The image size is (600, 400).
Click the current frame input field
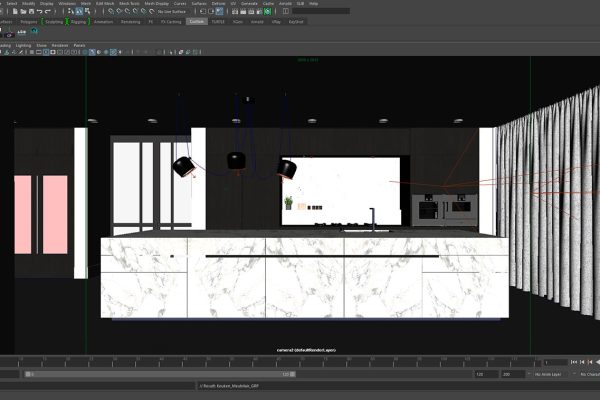tap(555, 362)
